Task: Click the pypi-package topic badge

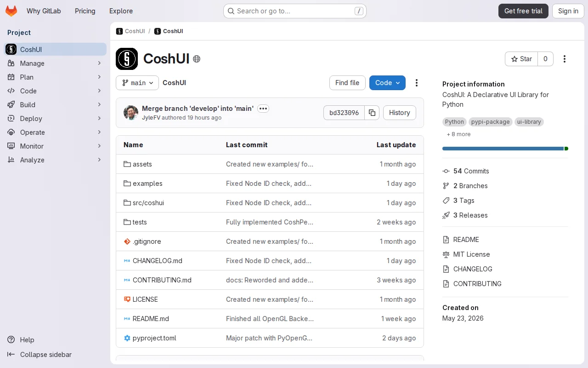Action: (490, 122)
